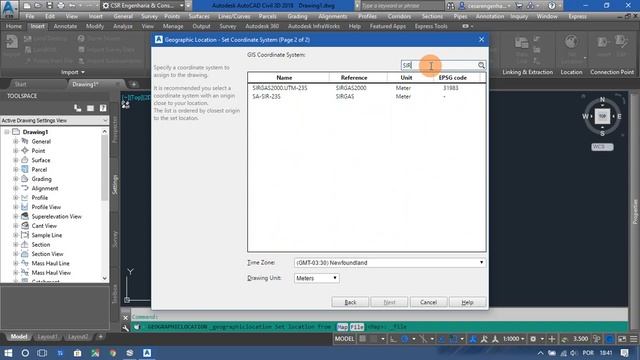
Task: Open notification center icon
Action: [x=624, y=353]
